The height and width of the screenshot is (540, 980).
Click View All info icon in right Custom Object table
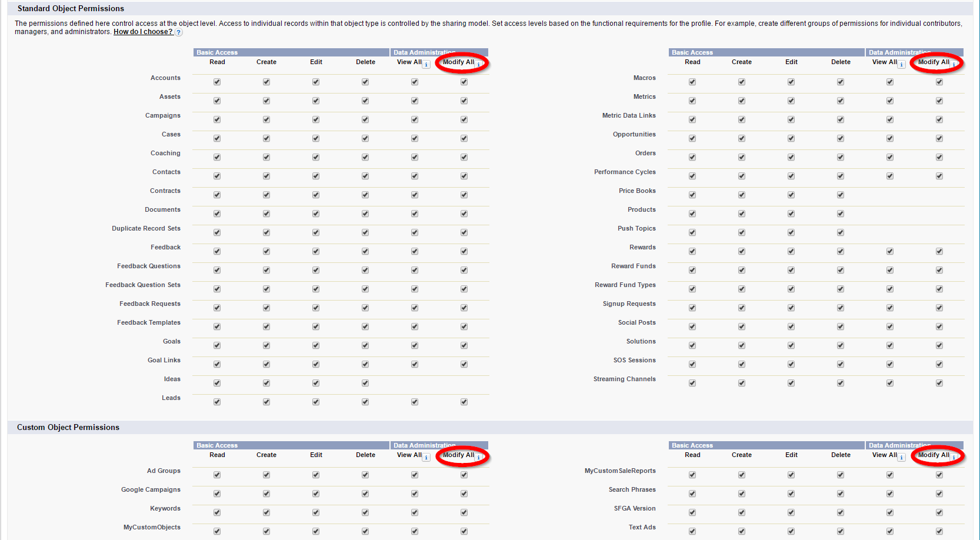[902, 457]
